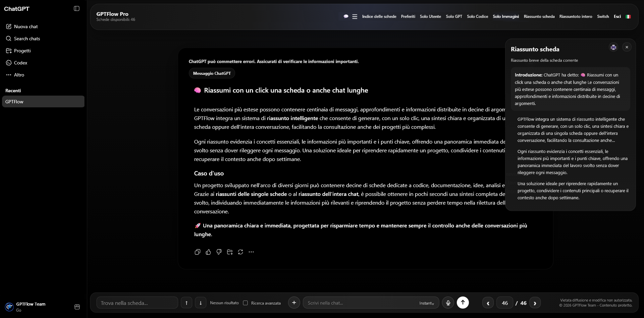Open Indice delle schede
644x318 pixels.
(379, 16)
